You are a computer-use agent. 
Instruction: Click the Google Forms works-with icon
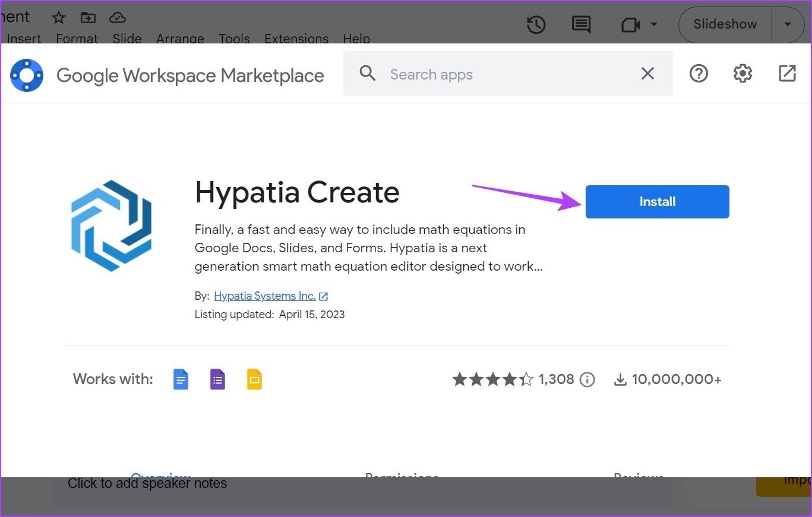pos(217,379)
